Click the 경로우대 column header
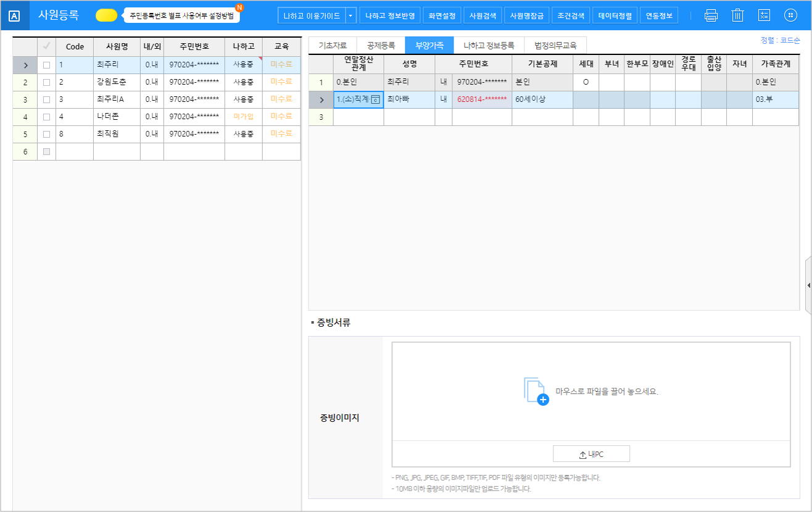This screenshot has height=512, width=812. point(688,64)
